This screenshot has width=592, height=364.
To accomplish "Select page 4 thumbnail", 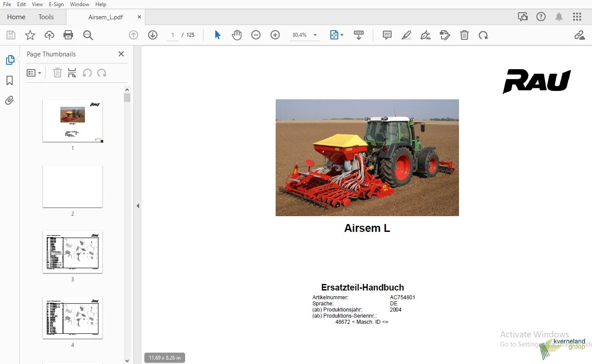I will point(73,318).
